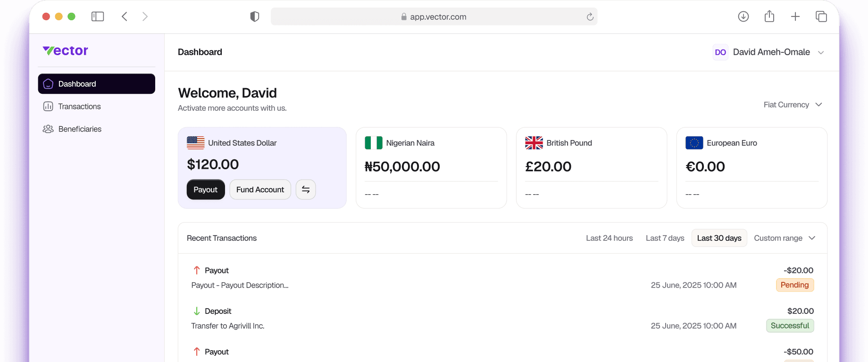Click the Safari share icon
The width and height of the screenshot is (868, 362).
pyautogui.click(x=769, y=16)
